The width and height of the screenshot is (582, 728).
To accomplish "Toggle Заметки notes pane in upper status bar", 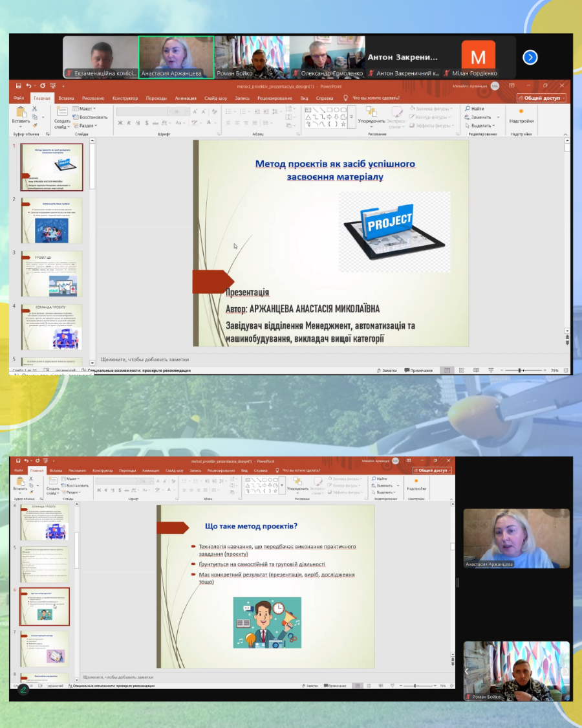I will (386, 370).
